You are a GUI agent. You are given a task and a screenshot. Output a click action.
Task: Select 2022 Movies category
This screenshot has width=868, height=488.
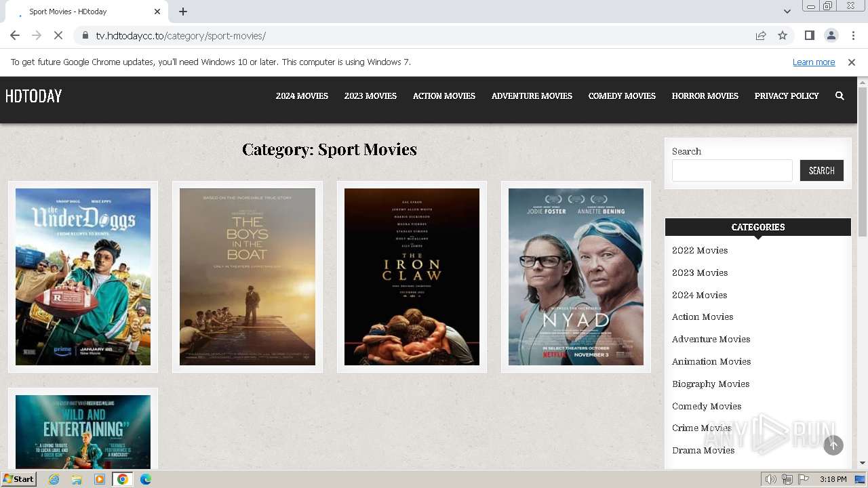(x=700, y=250)
